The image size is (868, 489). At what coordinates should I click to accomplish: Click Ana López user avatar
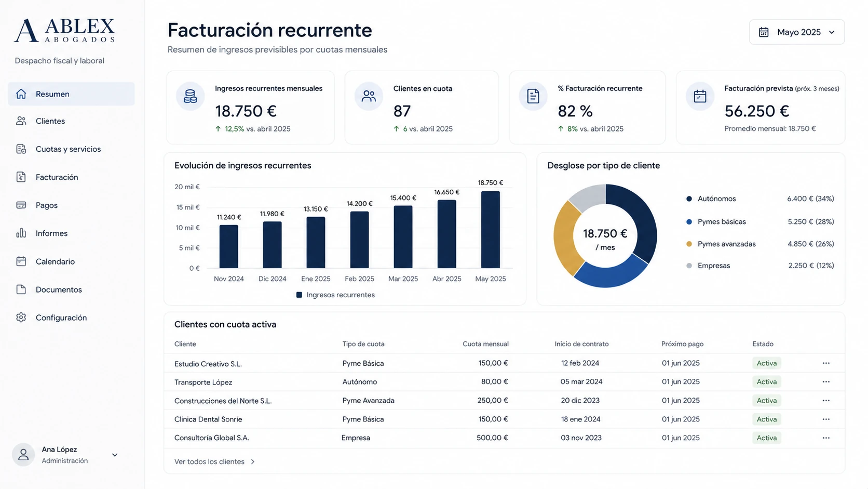pyautogui.click(x=23, y=455)
